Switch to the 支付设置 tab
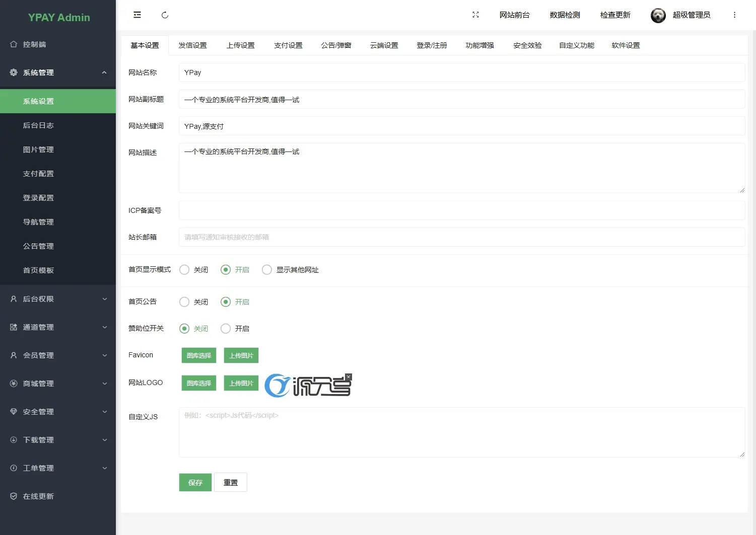This screenshot has width=756, height=535. (288, 45)
